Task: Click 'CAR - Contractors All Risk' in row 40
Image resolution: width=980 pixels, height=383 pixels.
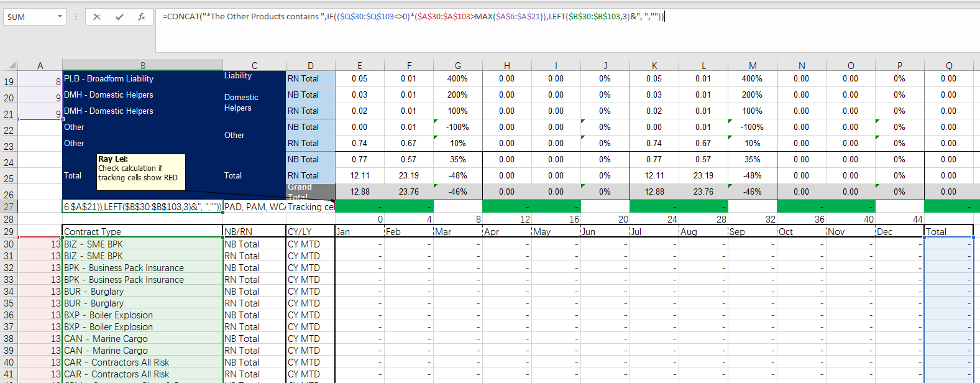Action: tap(143, 362)
